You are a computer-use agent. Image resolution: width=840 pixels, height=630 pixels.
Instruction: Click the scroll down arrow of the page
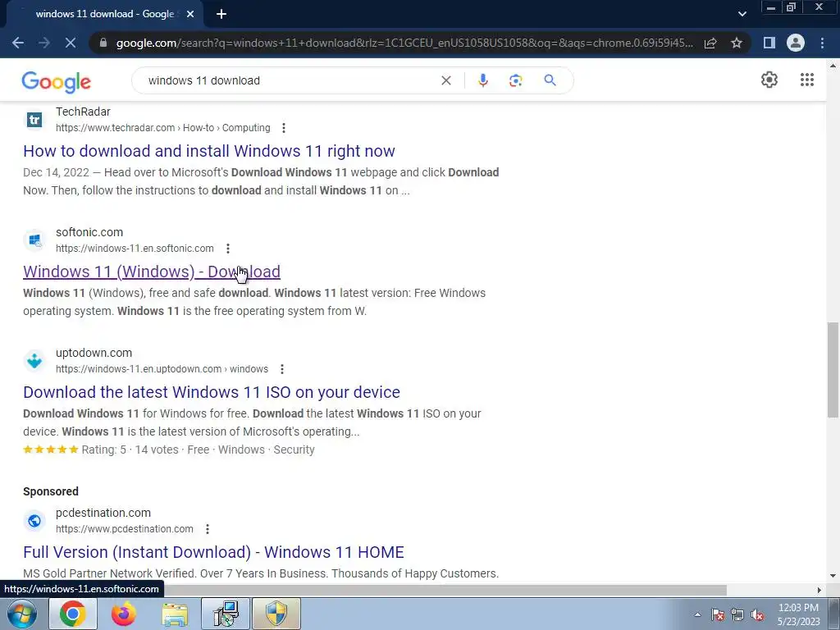[x=833, y=577]
